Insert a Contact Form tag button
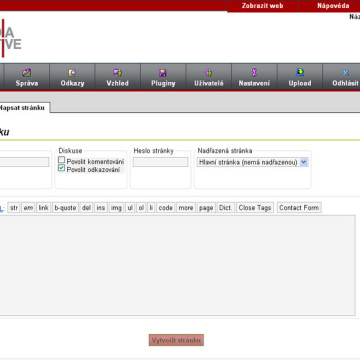 (299, 208)
